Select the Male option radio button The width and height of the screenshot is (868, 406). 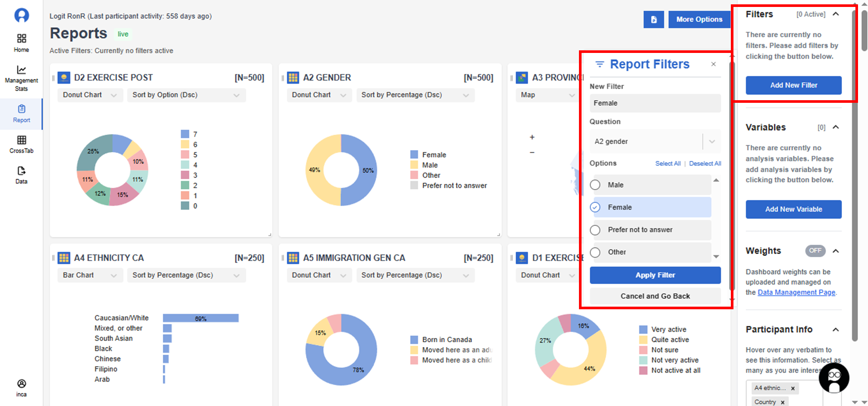click(595, 185)
